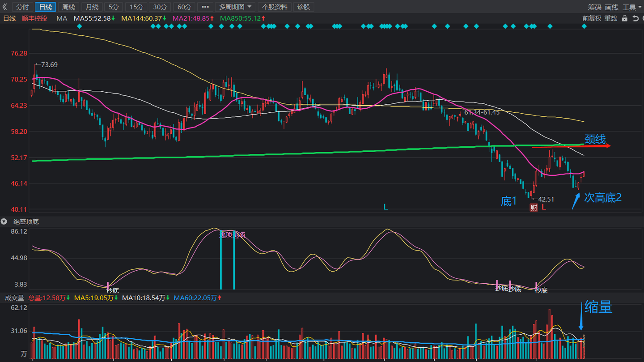
Task: Click the MA5:19.05万 volume average
Action: (x=95, y=298)
